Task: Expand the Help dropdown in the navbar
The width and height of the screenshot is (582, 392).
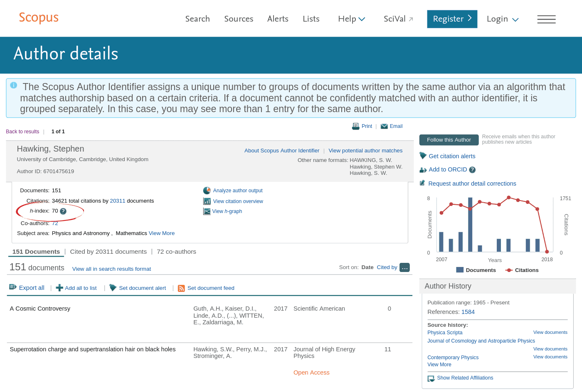Action: [x=361, y=19]
